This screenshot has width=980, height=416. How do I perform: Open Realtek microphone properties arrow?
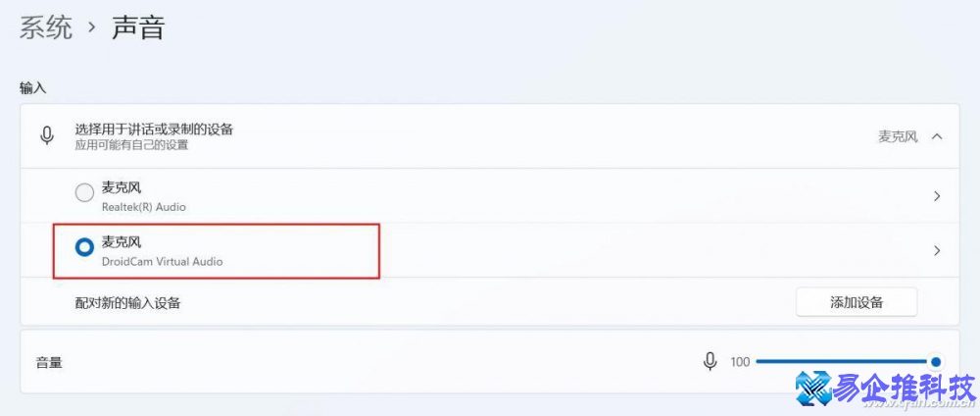(937, 195)
